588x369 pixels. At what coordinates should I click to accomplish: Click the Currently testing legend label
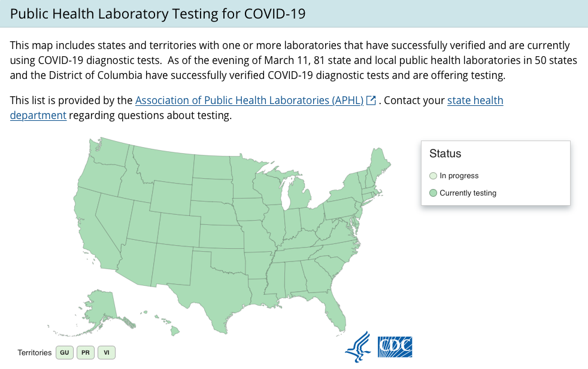(x=468, y=193)
